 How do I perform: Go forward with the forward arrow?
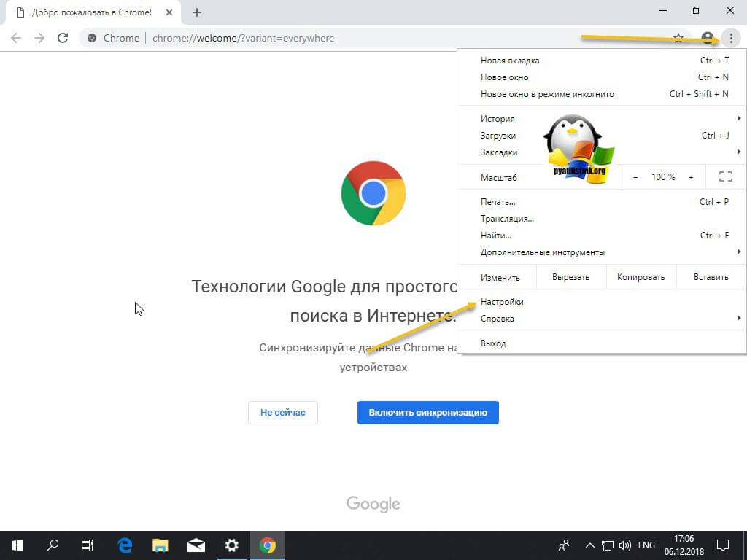pyautogui.click(x=39, y=38)
